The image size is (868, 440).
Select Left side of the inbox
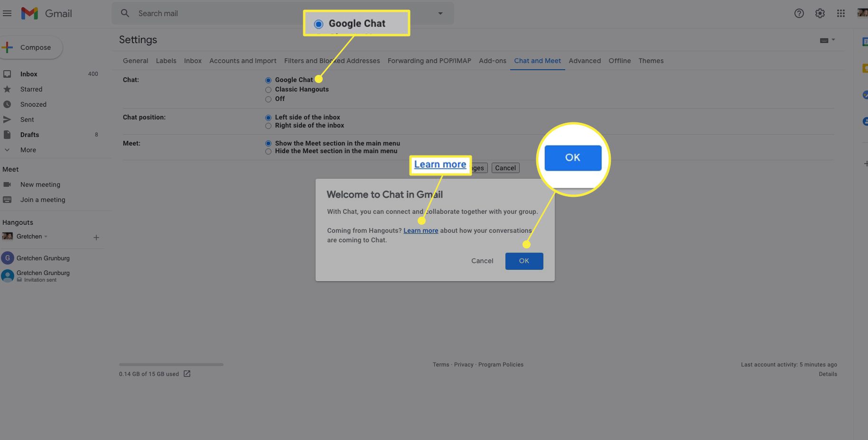coord(268,118)
